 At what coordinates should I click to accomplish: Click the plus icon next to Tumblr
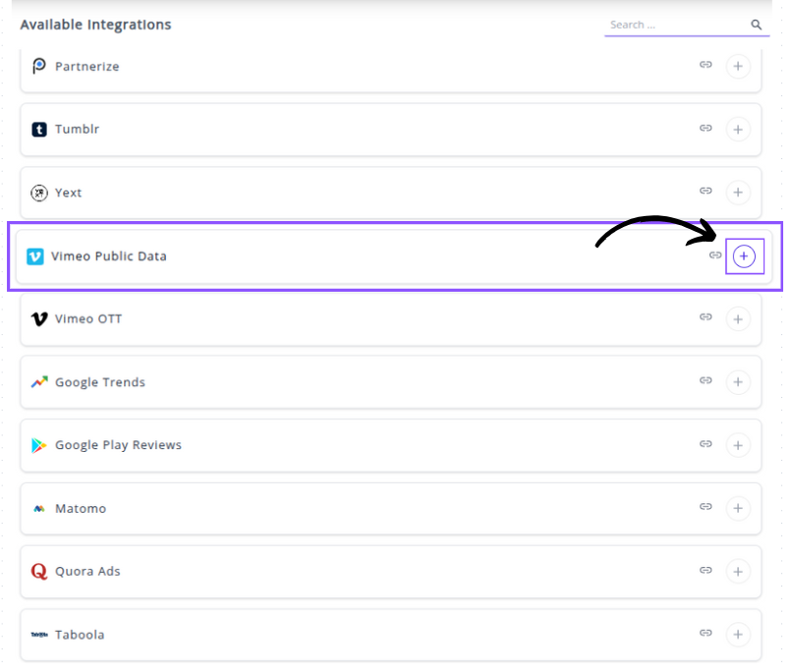point(738,130)
